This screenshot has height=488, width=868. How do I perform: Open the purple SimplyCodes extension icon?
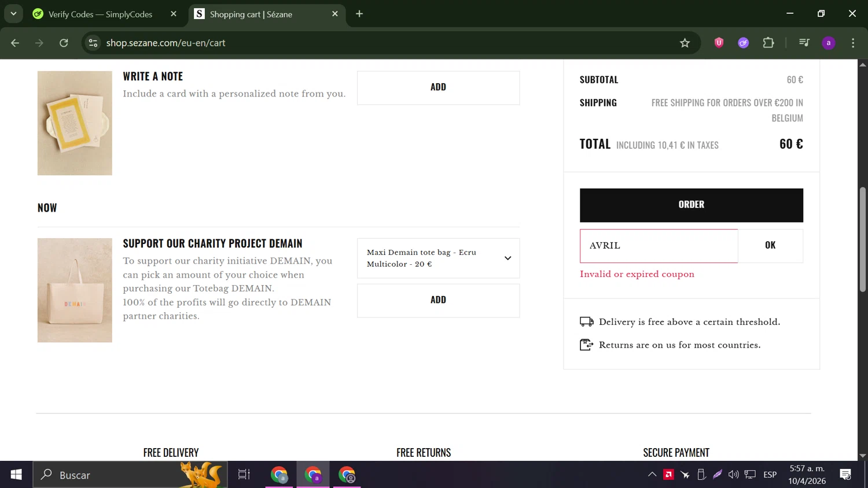point(744,43)
